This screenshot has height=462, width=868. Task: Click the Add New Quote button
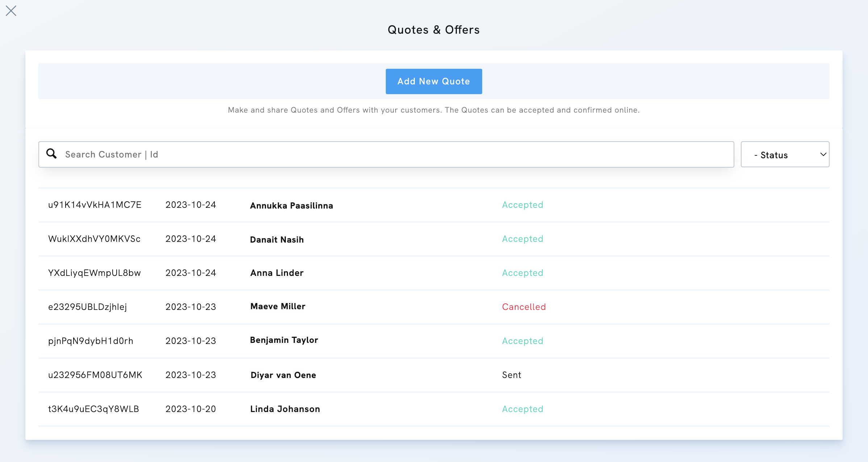pos(434,81)
